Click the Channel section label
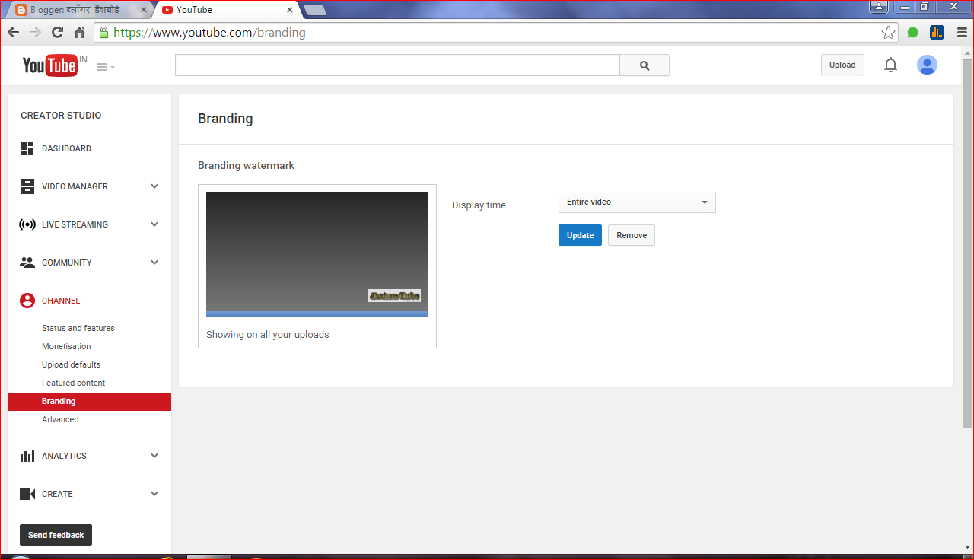Viewport: 974px width, 560px height. click(x=61, y=301)
